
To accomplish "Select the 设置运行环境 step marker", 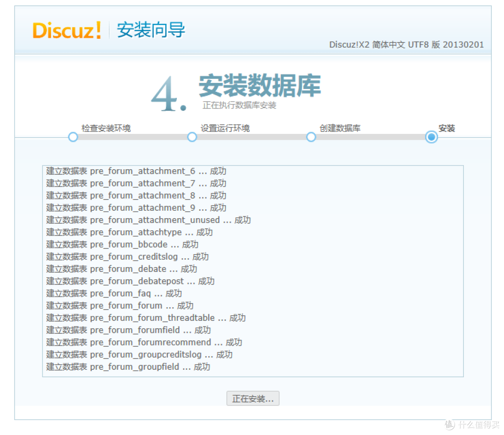I will click(x=192, y=137).
